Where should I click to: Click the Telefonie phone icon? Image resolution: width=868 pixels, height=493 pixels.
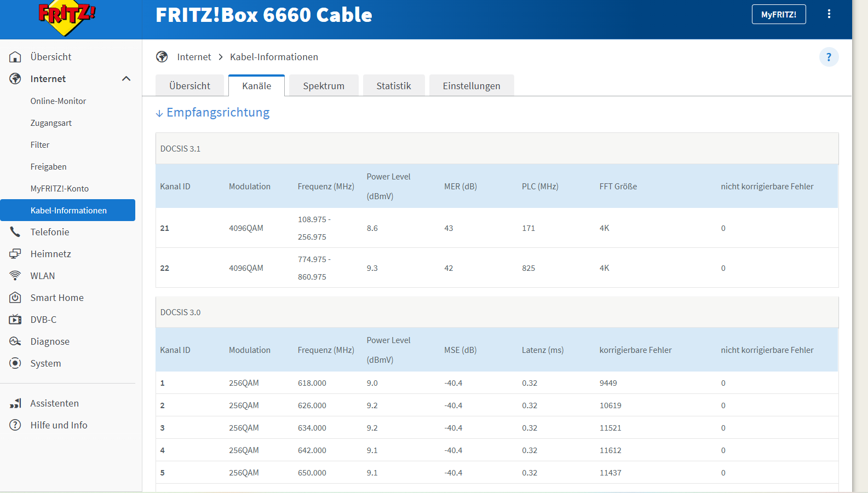pyautogui.click(x=15, y=232)
